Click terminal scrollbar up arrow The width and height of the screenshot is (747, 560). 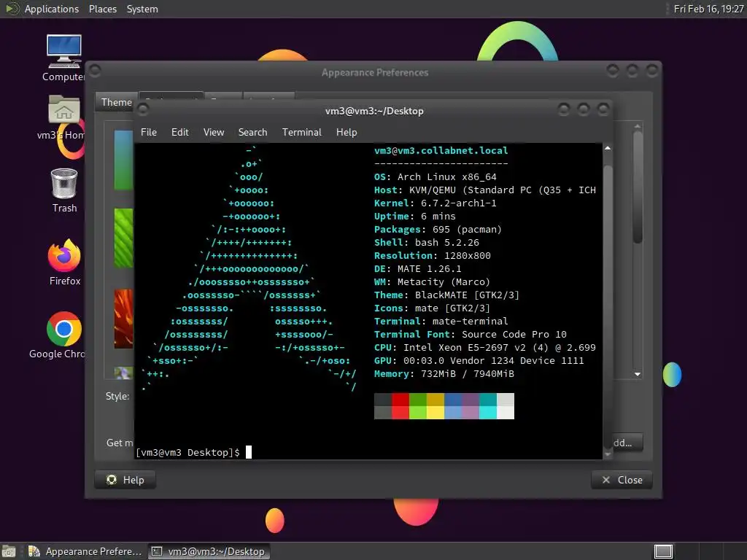[x=608, y=149]
